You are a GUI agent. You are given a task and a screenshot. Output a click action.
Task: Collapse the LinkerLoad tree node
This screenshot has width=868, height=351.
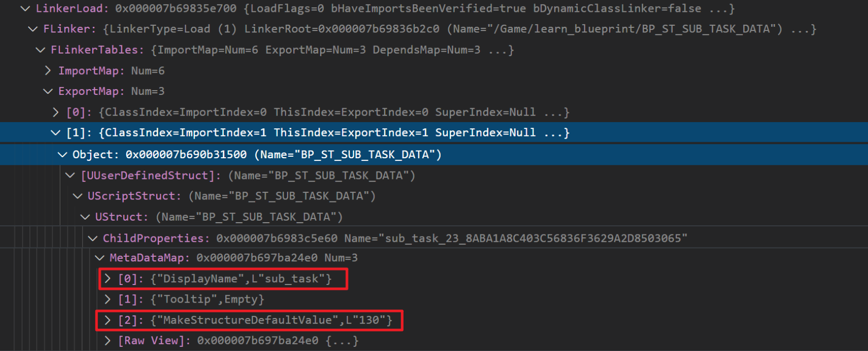click(25, 9)
